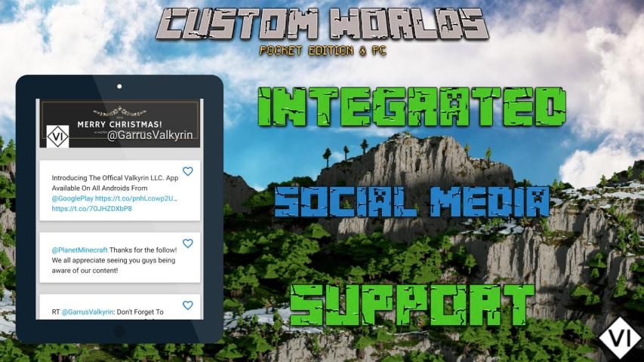The width and height of the screenshot is (644, 362).
Task: Open the https://t.co/pnhLcowp2U link
Action: click(x=137, y=198)
